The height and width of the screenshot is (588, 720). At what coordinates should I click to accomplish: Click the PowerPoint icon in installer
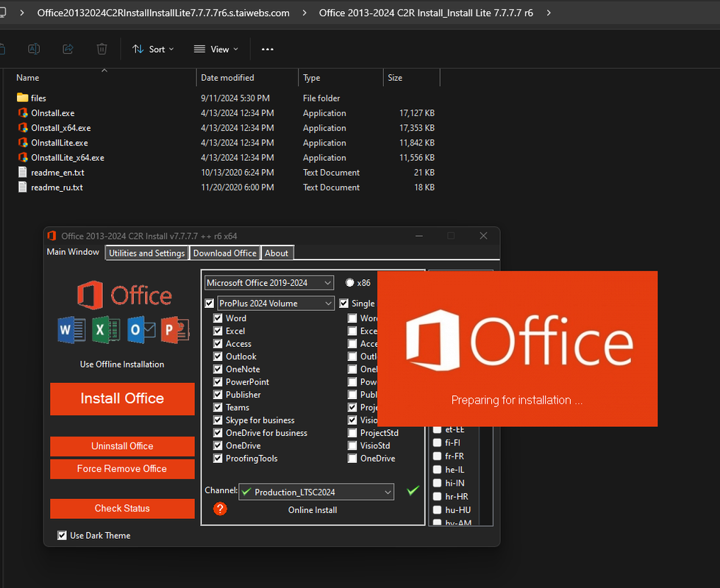pos(175,329)
